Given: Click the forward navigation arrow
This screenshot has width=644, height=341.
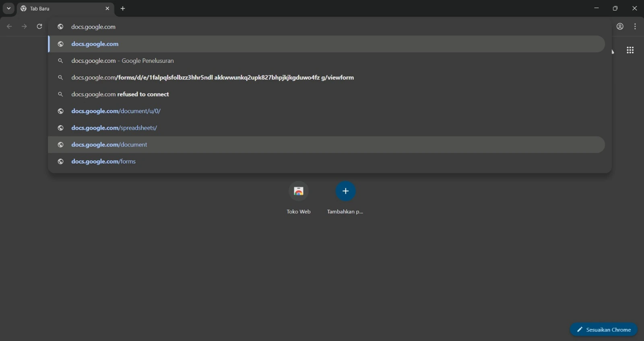Looking at the screenshot, I should [25, 27].
